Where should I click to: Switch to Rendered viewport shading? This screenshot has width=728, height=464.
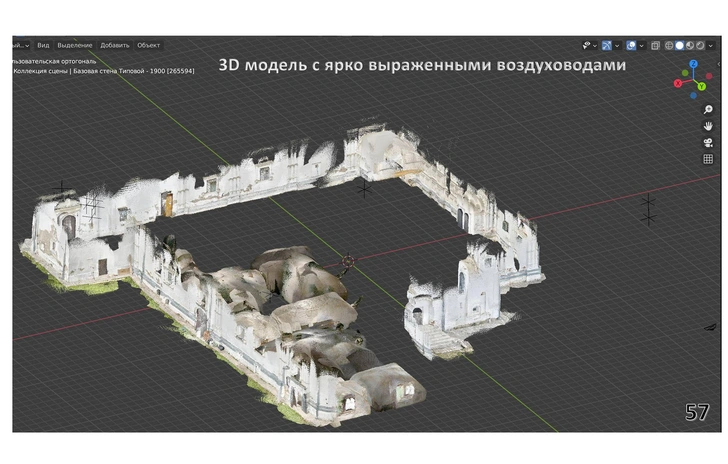[x=700, y=45]
